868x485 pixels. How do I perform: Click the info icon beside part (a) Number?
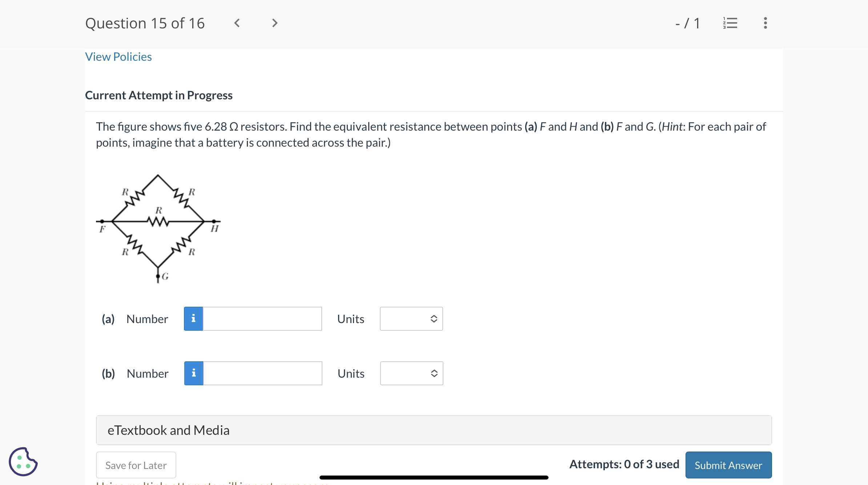[x=193, y=318]
